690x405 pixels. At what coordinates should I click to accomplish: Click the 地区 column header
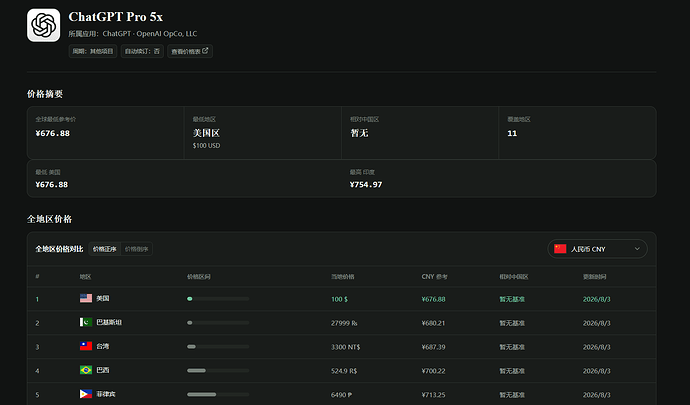click(x=85, y=277)
